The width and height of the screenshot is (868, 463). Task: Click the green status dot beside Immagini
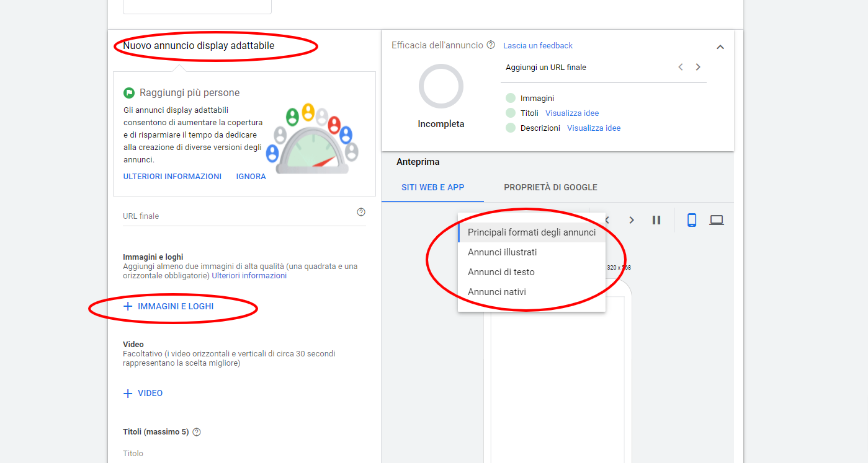tap(510, 98)
